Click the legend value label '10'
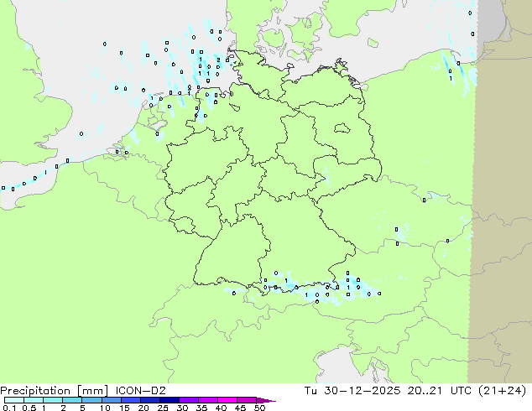 pyautogui.click(x=105, y=408)
